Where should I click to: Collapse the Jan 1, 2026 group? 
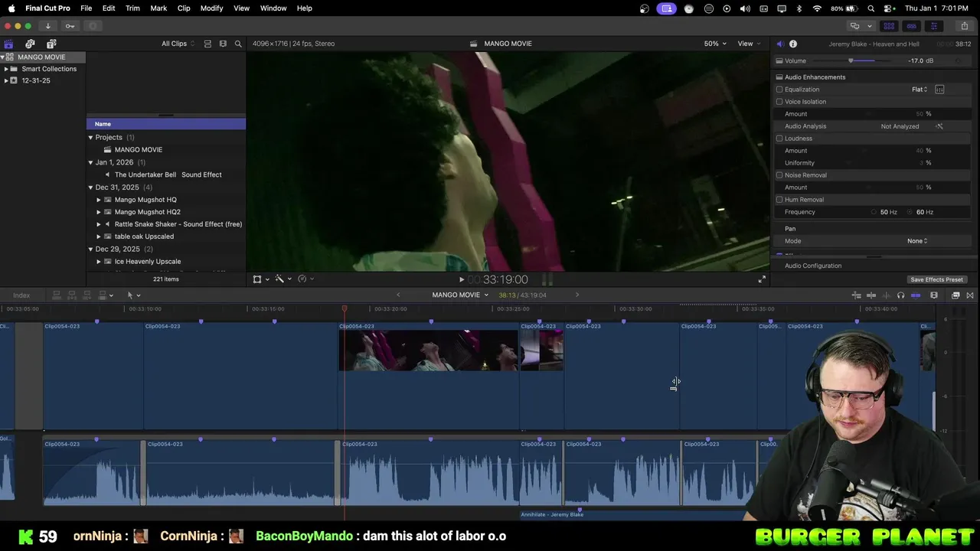90,162
